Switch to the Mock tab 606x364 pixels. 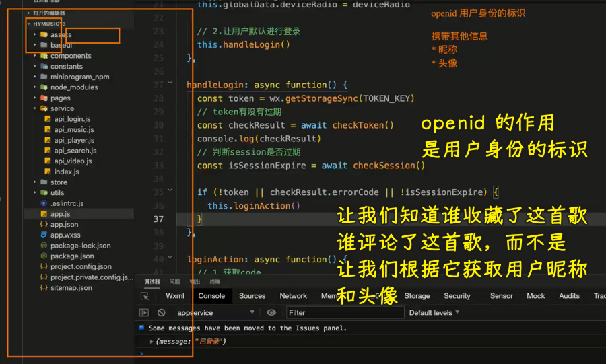tap(536, 296)
